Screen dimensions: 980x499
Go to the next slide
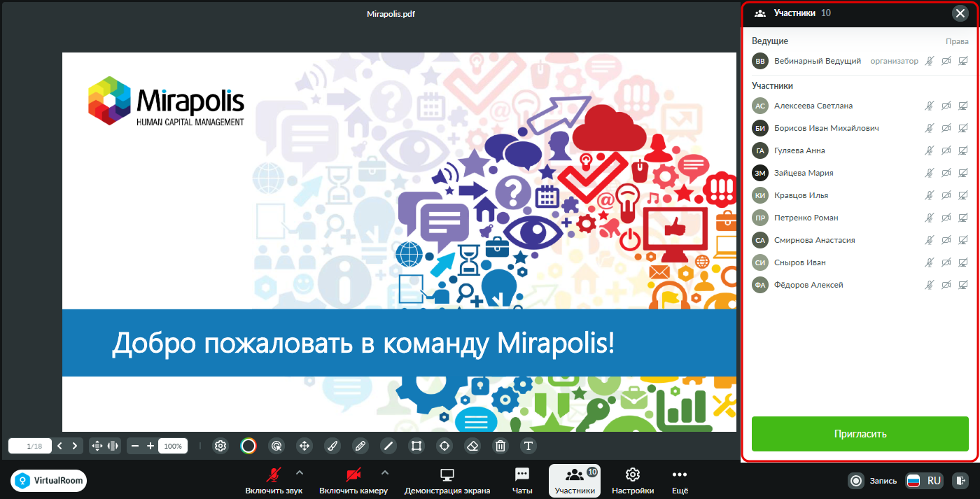pyautogui.click(x=74, y=446)
